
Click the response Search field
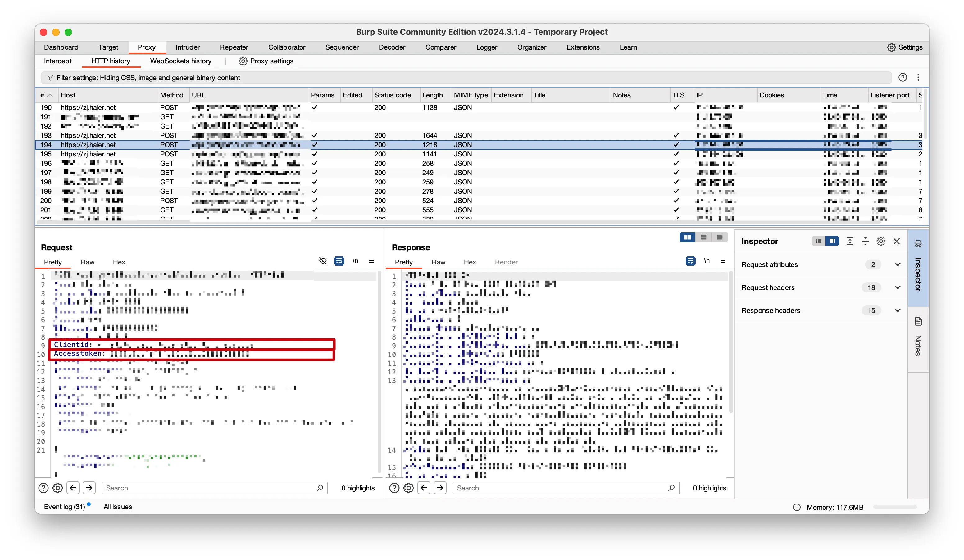pos(561,488)
